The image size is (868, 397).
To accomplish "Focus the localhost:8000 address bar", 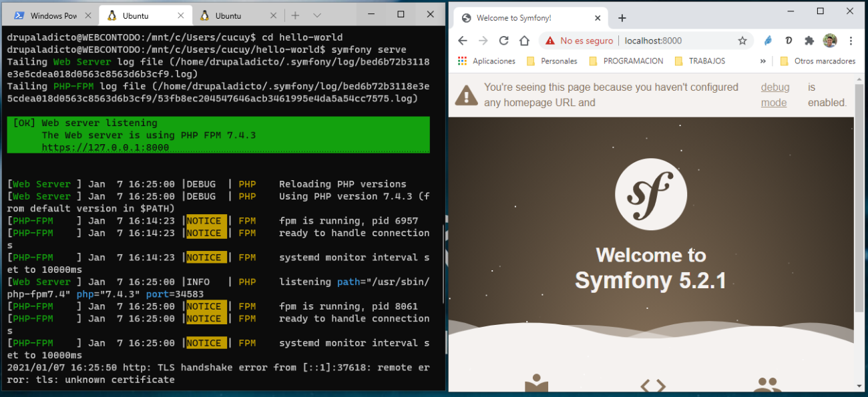I will [653, 41].
